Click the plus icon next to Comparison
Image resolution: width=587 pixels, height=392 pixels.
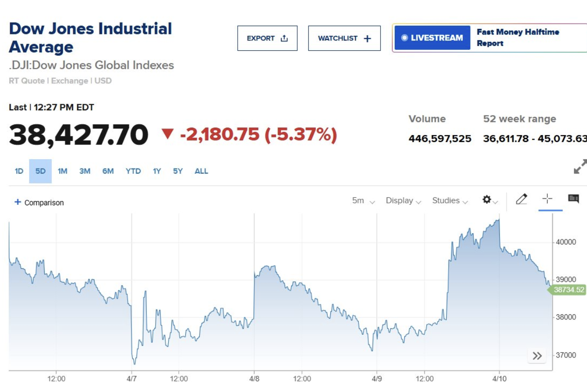tap(18, 202)
